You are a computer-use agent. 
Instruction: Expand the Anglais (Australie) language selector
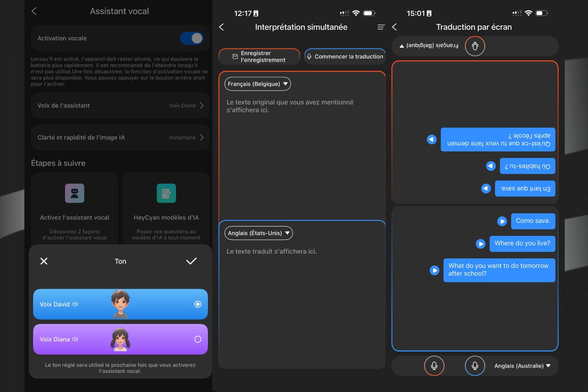[522, 366]
